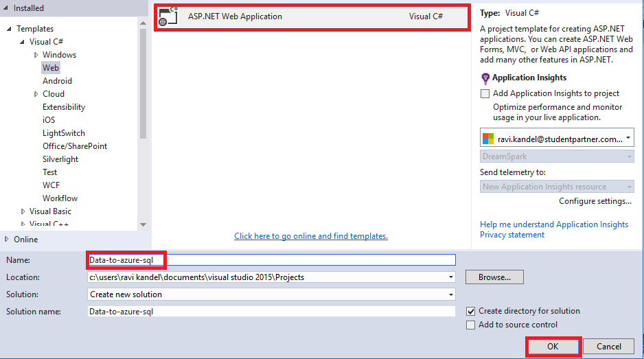
Task: Select the WCF category
Action: click(x=51, y=185)
